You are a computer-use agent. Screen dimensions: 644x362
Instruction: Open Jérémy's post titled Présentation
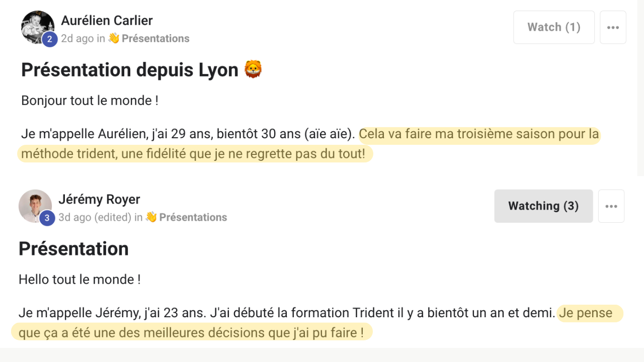click(x=73, y=249)
